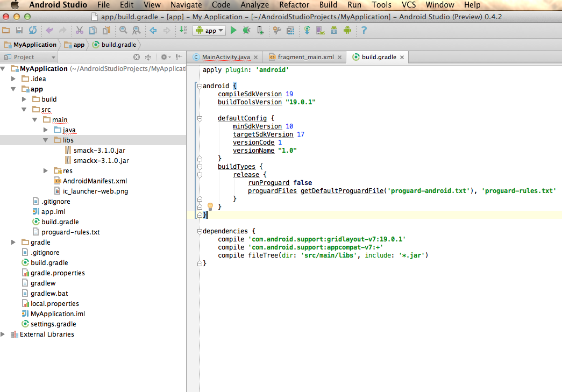Expand the External Libraries node
This screenshot has height=392, width=562.
(3, 334)
